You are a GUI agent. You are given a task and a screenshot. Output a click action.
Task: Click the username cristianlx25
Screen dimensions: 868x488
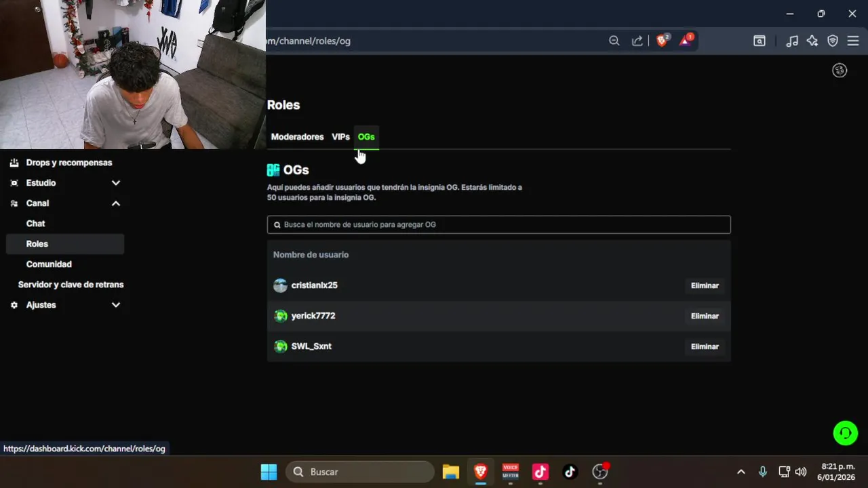pyautogui.click(x=314, y=285)
